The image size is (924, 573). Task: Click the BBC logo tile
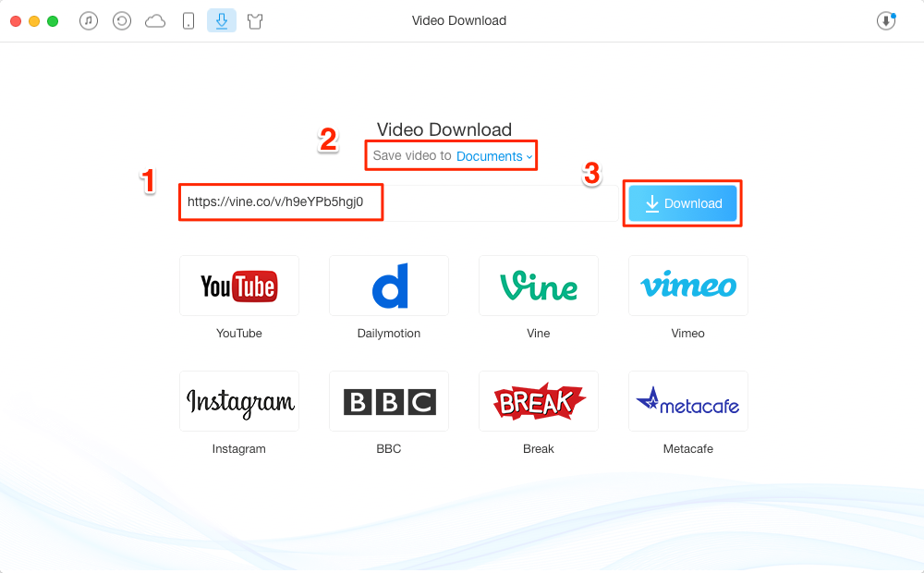pyautogui.click(x=389, y=401)
